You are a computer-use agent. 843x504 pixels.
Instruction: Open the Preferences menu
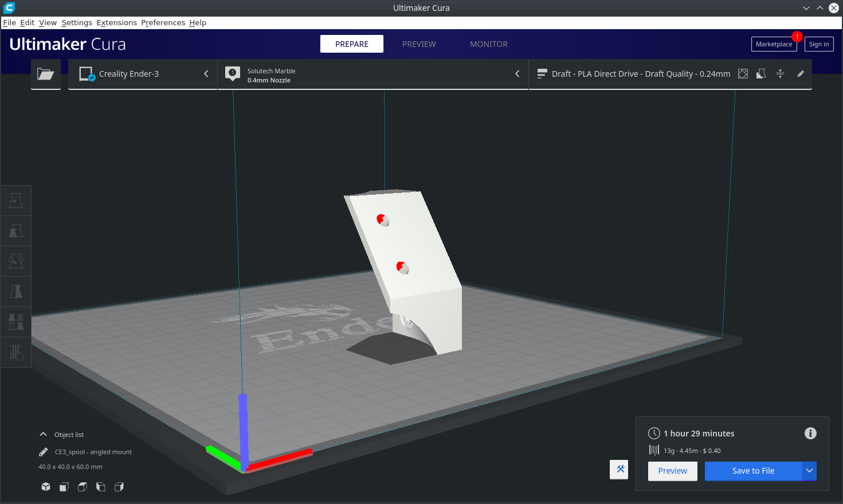pyautogui.click(x=163, y=22)
